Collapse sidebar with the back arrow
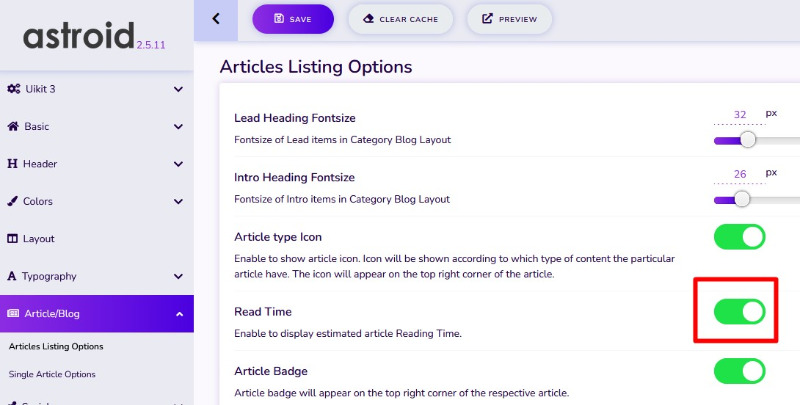Screen dimensions: 800x405 click(x=216, y=19)
